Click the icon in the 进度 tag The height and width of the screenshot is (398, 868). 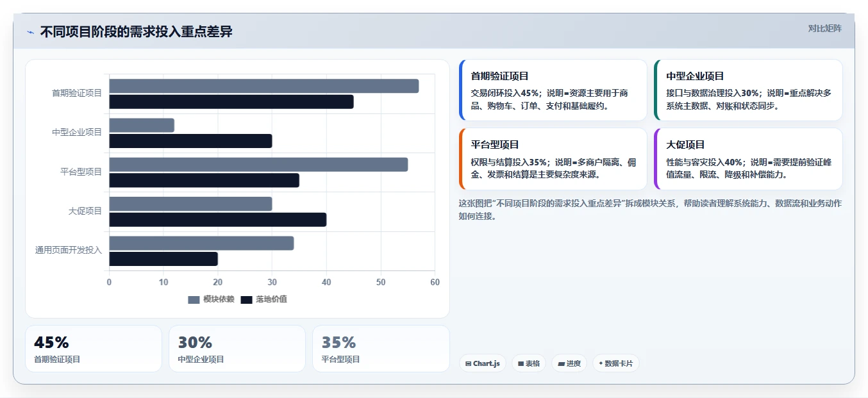click(x=561, y=364)
